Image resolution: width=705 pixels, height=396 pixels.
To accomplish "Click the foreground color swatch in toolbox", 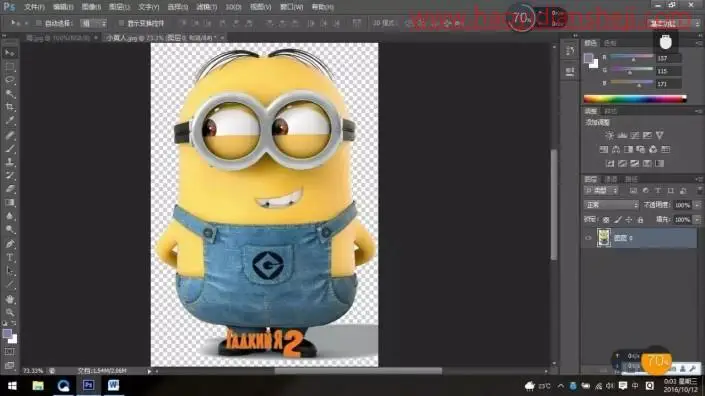I will 7,334.
